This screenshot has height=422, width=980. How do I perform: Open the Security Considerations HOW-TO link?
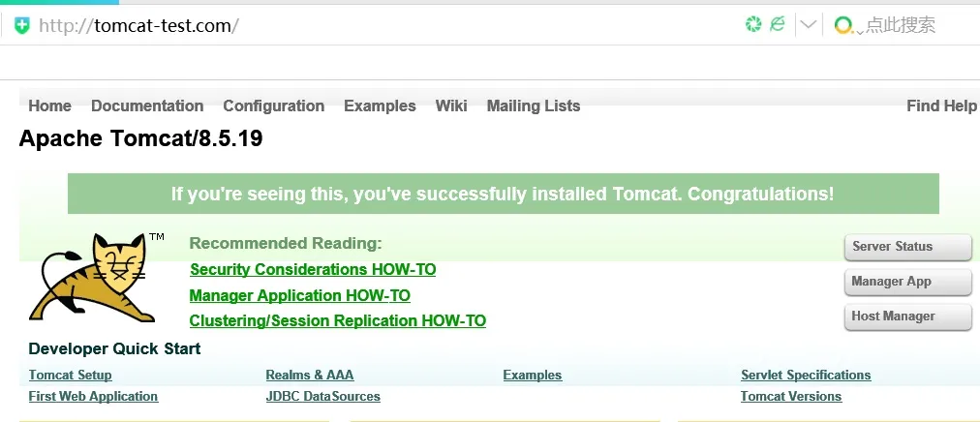click(313, 269)
